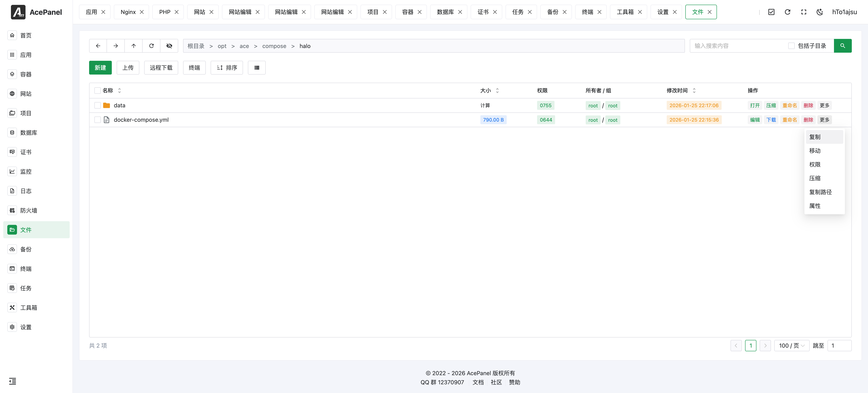868x393 pixels.
Task: Click the hidden files eye toggle
Action: click(x=169, y=46)
